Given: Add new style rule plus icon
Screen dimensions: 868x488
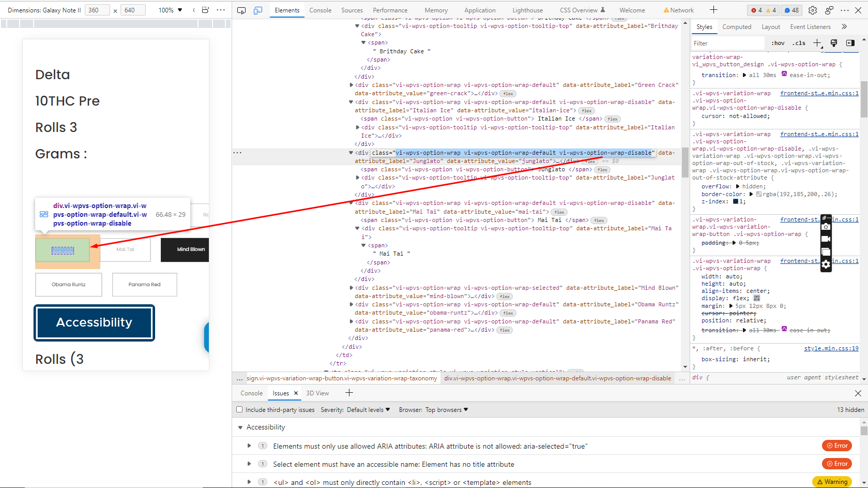Looking at the screenshot, I should (x=817, y=43).
